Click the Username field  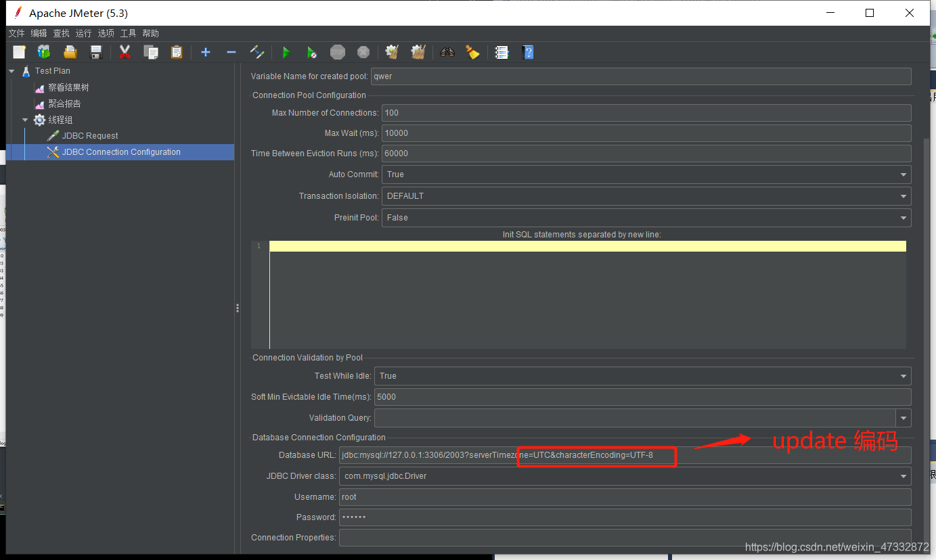click(625, 497)
